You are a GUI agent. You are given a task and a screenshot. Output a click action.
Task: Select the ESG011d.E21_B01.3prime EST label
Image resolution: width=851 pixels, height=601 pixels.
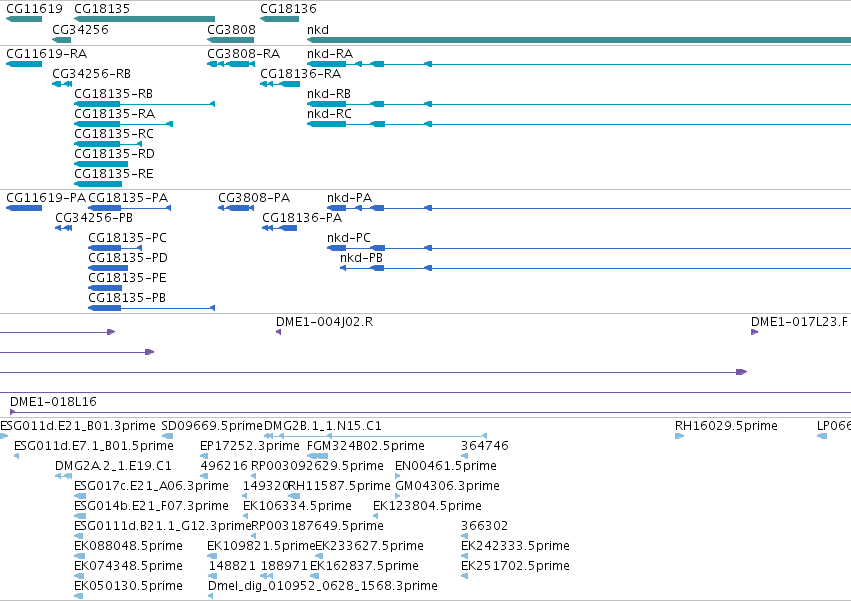[x=78, y=426]
